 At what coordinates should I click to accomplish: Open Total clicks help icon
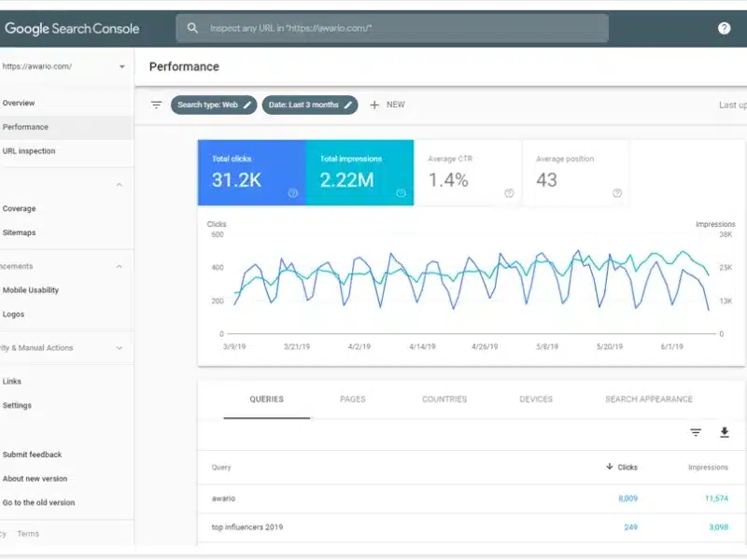coord(293,193)
